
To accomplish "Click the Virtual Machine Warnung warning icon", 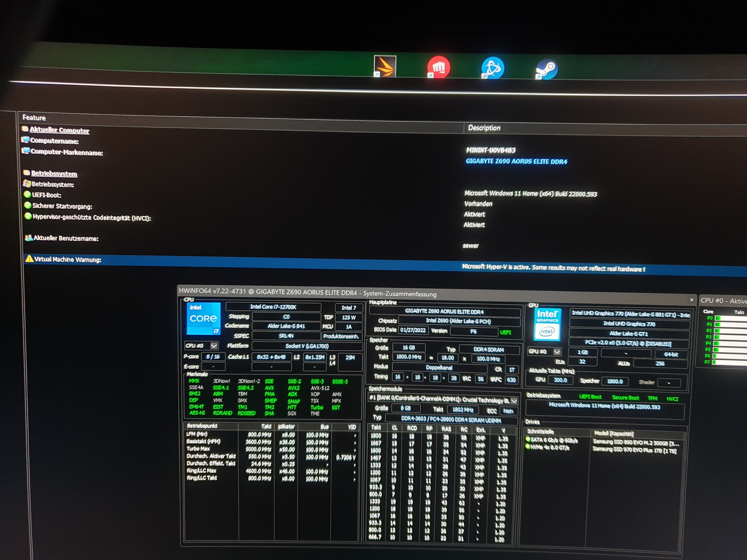I will (x=29, y=259).
